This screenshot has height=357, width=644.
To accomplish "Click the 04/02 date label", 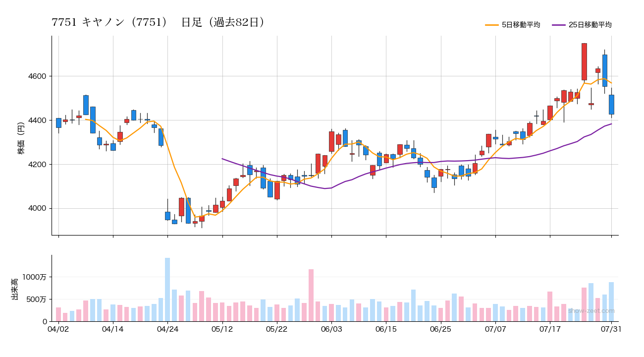I will (x=58, y=329).
